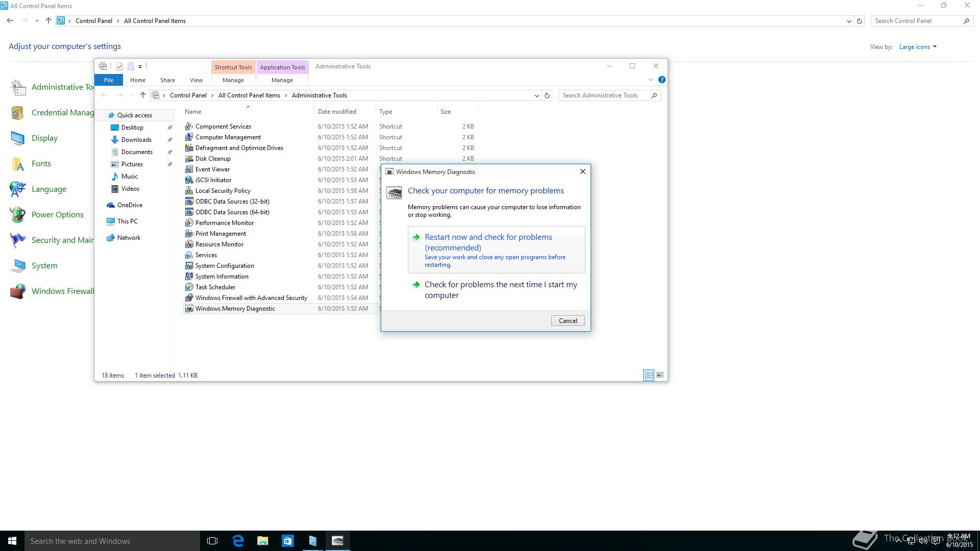Expand the Control Panel address bar history dropdown
Screen dimensions: 980x551
[x=849, y=21]
